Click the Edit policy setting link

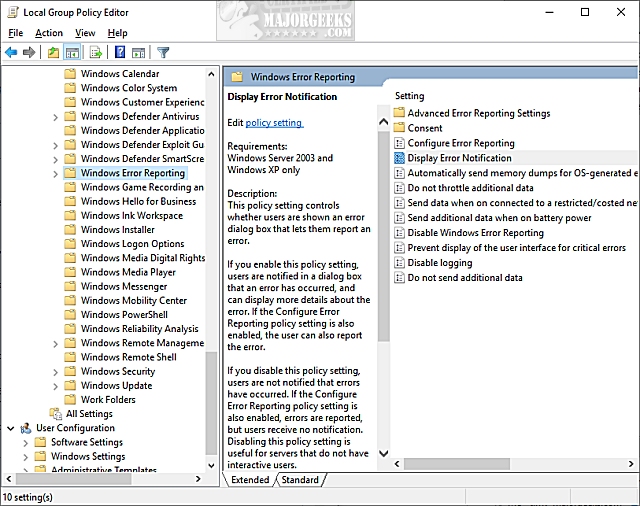tap(273, 123)
